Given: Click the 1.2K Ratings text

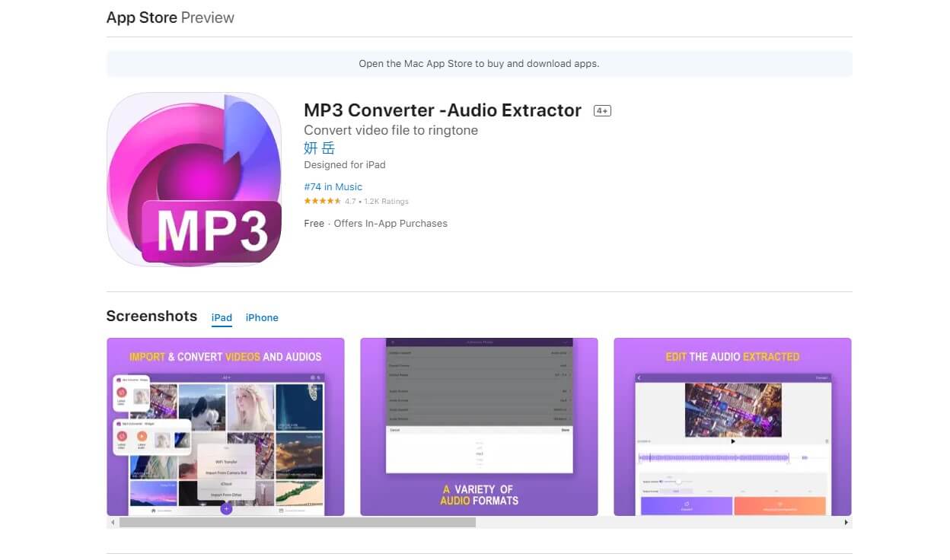Looking at the screenshot, I should (x=387, y=202).
